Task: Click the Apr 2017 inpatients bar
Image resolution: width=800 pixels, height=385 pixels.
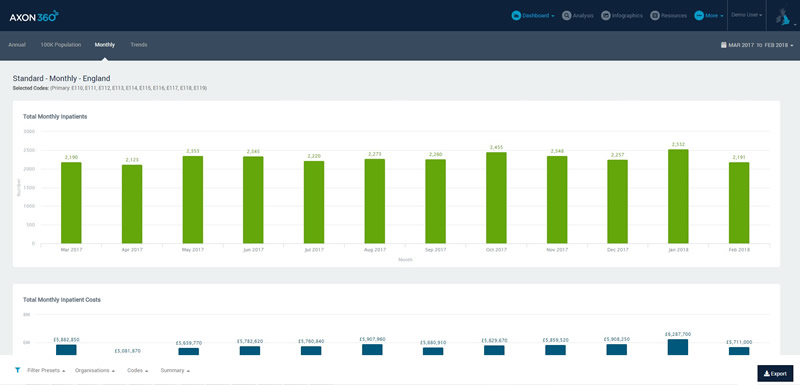Action: 132,204
